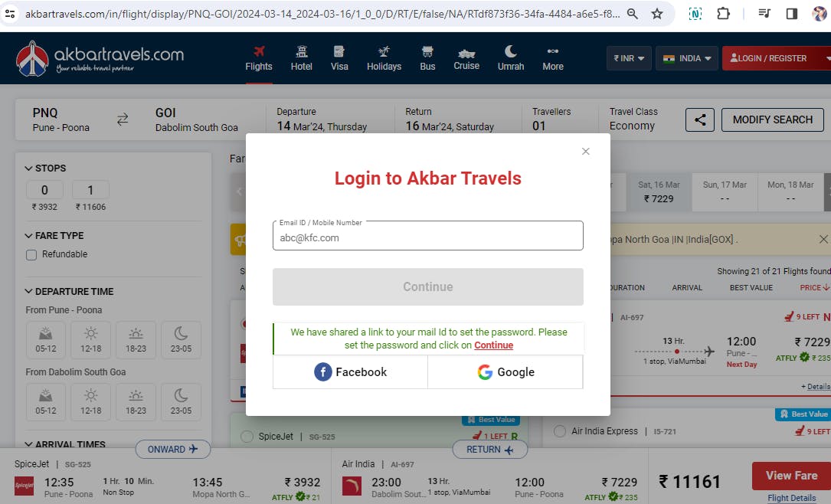The width and height of the screenshot is (831, 504).
Task: Close the login dialog
Action: [586, 152]
